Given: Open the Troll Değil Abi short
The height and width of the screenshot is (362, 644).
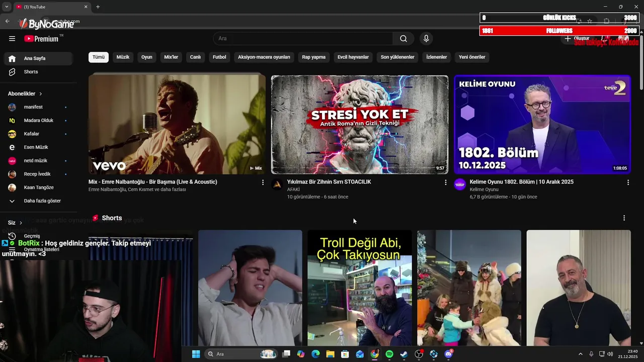Looking at the screenshot, I should 360,288.
